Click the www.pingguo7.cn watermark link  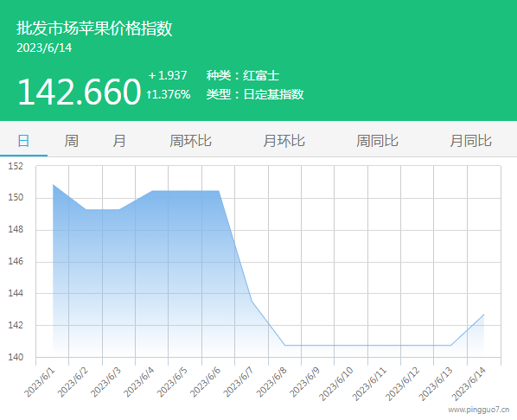[x=479, y=410]
